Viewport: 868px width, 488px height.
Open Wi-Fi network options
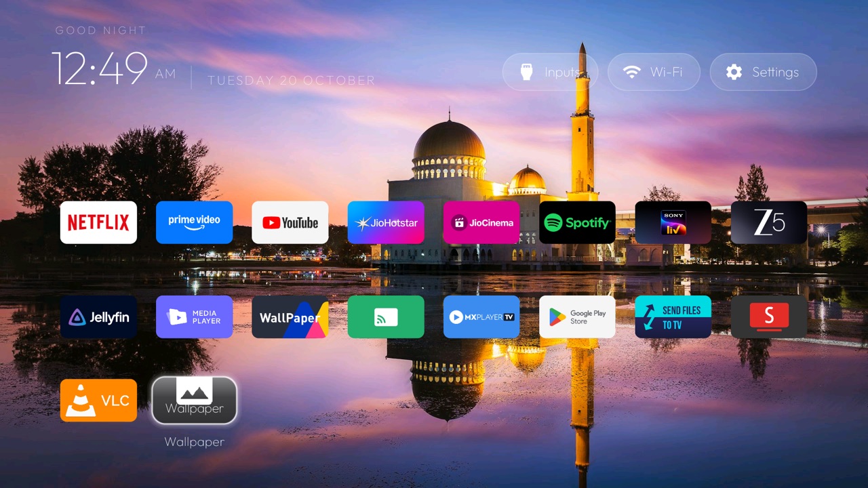coord(654,72)
